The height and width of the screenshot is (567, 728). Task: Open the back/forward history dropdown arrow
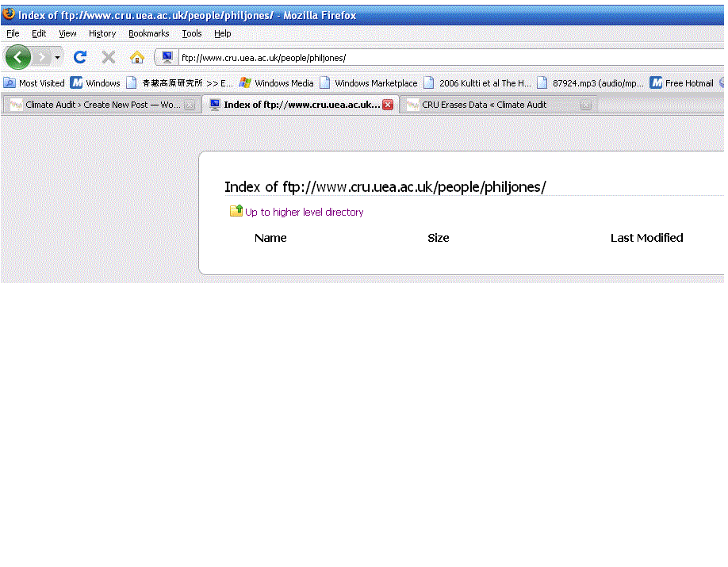point(57,58)
